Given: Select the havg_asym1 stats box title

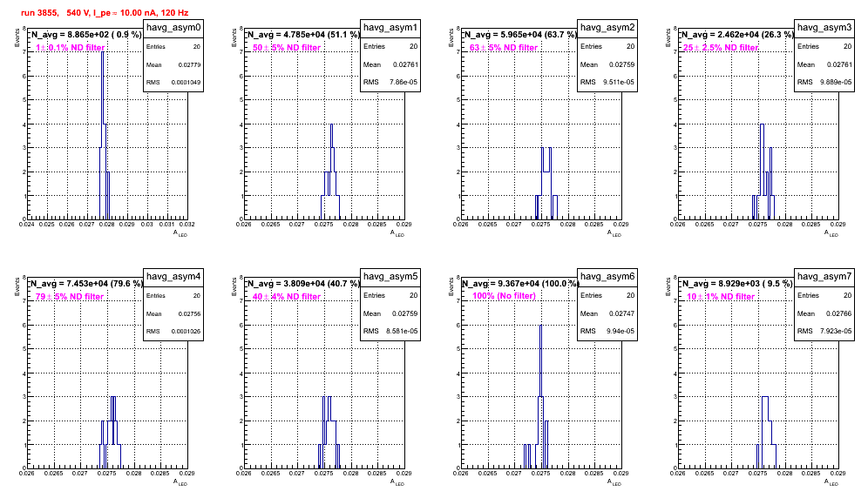Looking at the screenshot, I should point(390,28).
